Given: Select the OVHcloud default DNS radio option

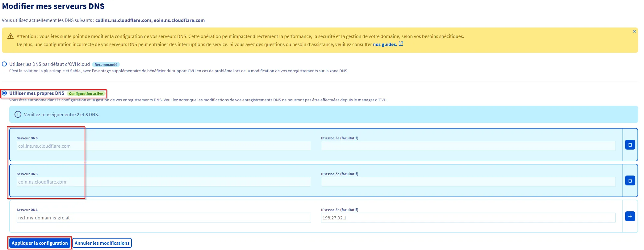Looking at the screenshot, I should point(4,64).
